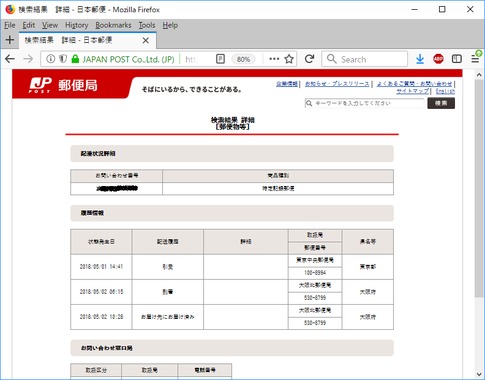The image size is (485, 380).
Task: Select the 東京中央郵便局 office cell
Action: click(x=315, y=260)
